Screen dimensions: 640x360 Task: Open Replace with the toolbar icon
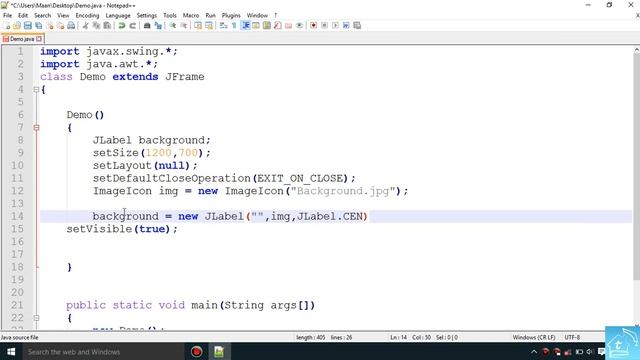pos(158,25)
